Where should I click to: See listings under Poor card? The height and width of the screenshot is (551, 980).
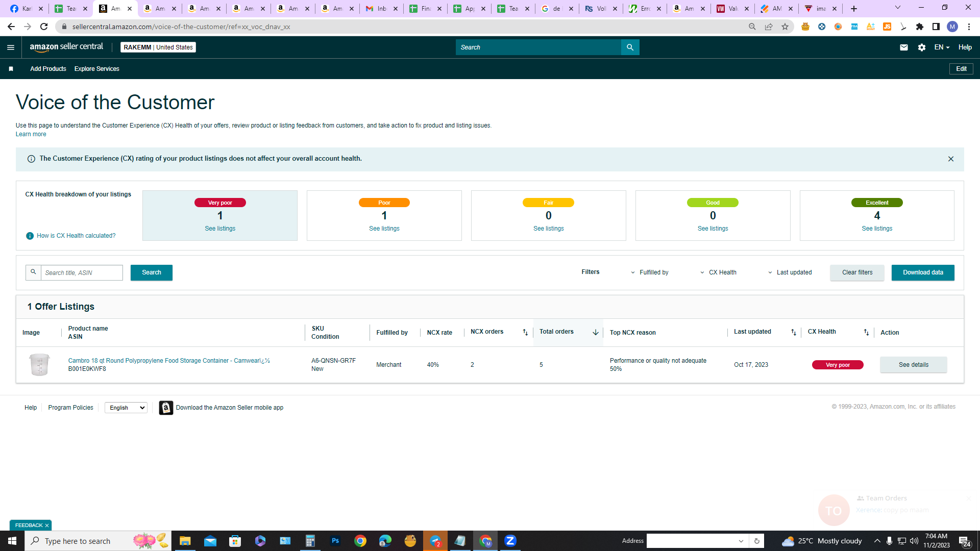384,229
